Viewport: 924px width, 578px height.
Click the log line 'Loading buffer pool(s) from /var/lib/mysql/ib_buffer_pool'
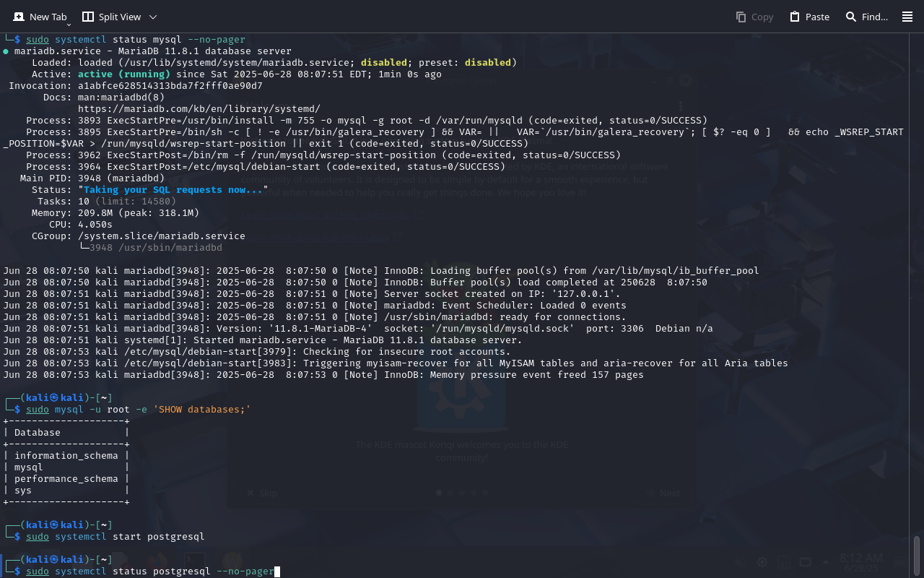[381, 271]
